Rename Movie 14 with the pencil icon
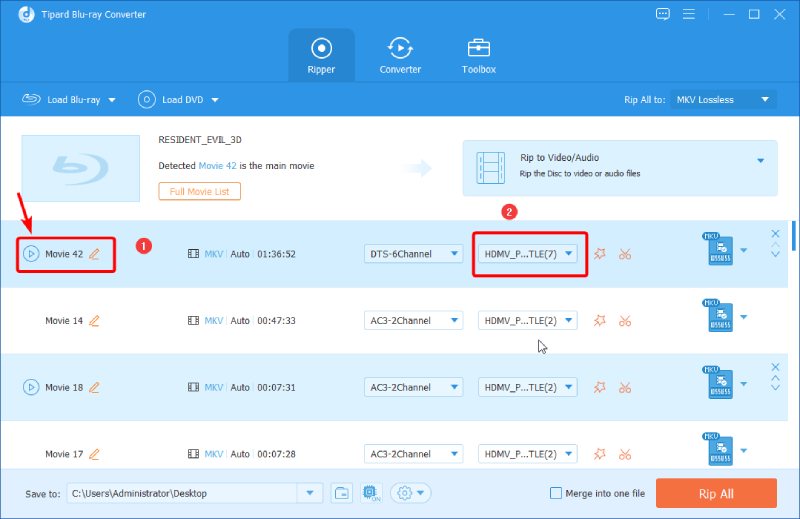 tap(94, 320)
